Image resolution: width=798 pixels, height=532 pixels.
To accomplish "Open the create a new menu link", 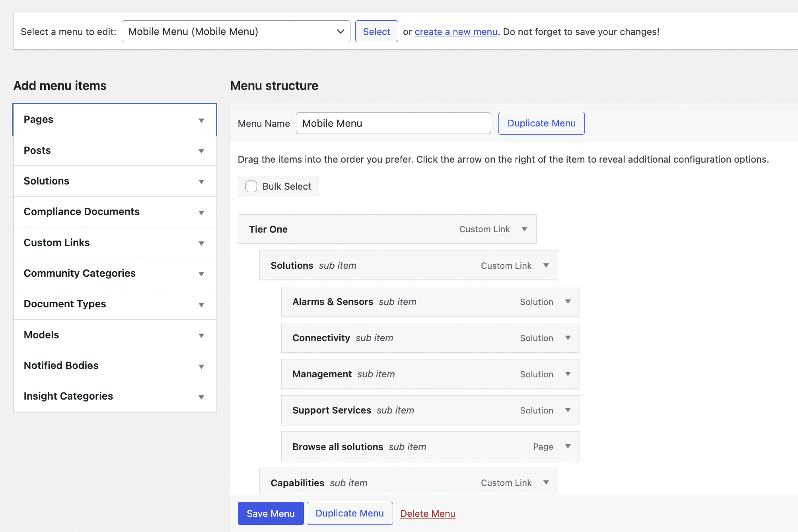I will coord(456,31).
